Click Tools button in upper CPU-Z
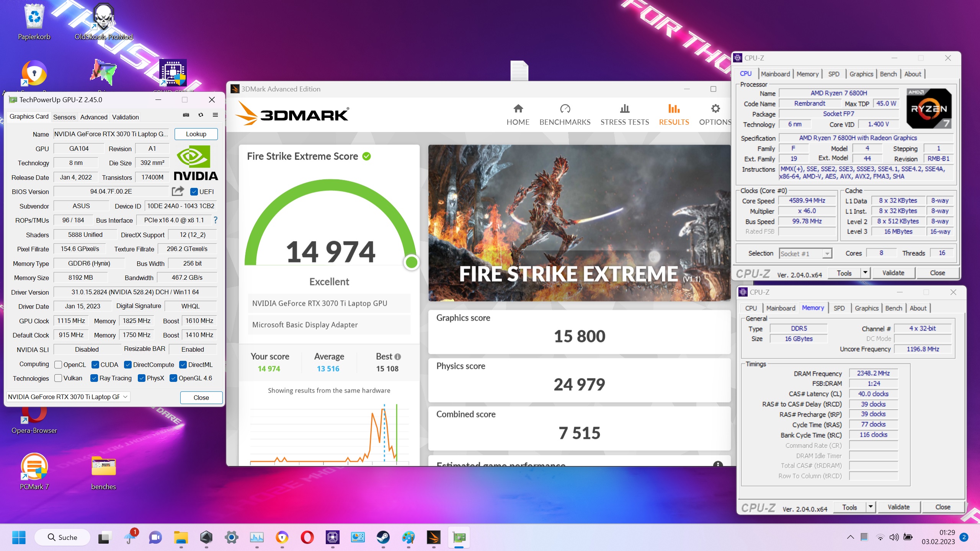 point(844,273)
